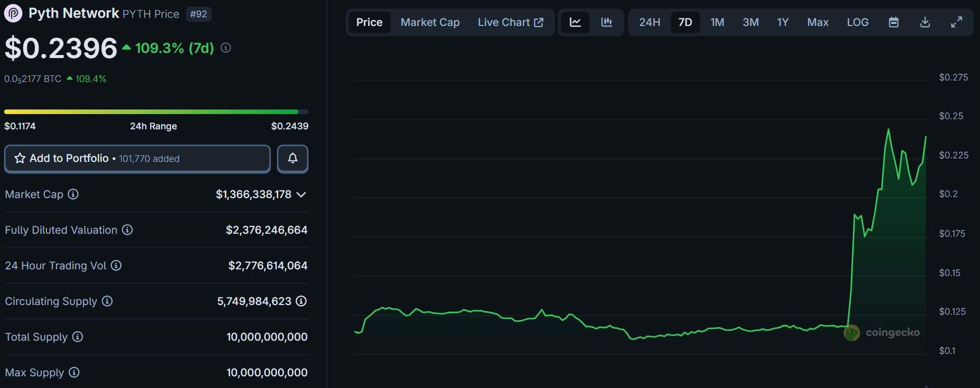Expand chart to fullscreen
Viewport: 980px width, 388px height.
click(x=957, y=22)
